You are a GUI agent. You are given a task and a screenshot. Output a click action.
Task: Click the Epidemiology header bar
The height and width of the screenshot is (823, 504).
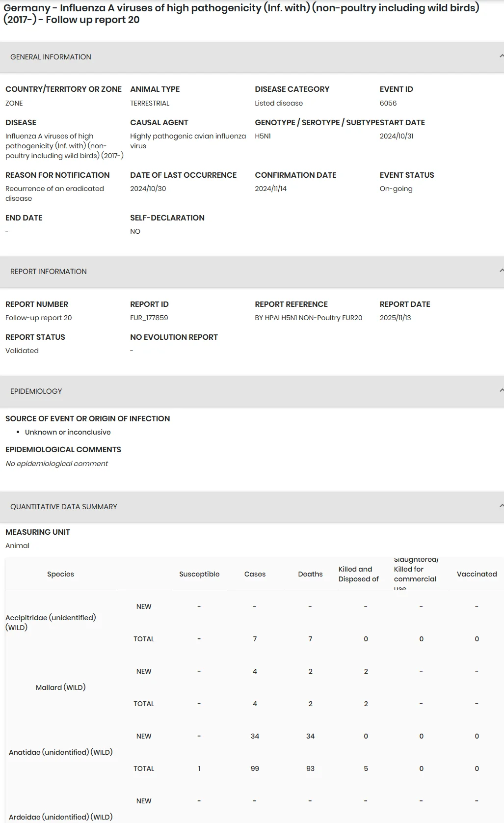252,391
